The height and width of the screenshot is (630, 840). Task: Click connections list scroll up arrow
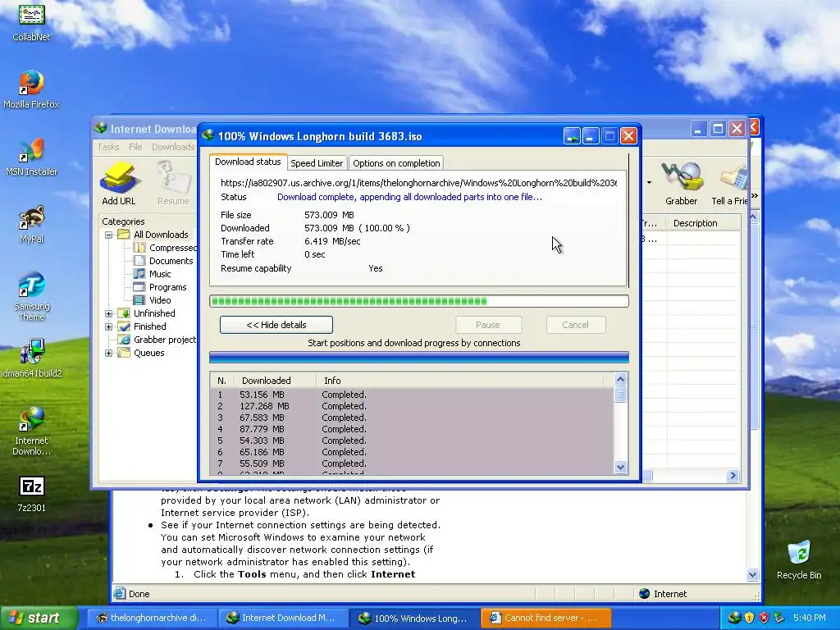pyautogui.click(x=620, y=380)
